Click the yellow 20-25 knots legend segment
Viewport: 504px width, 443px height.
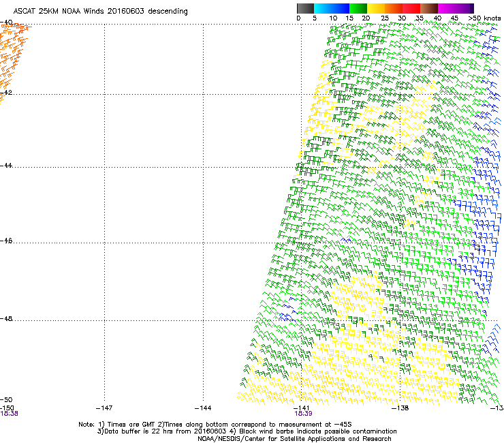376,8
